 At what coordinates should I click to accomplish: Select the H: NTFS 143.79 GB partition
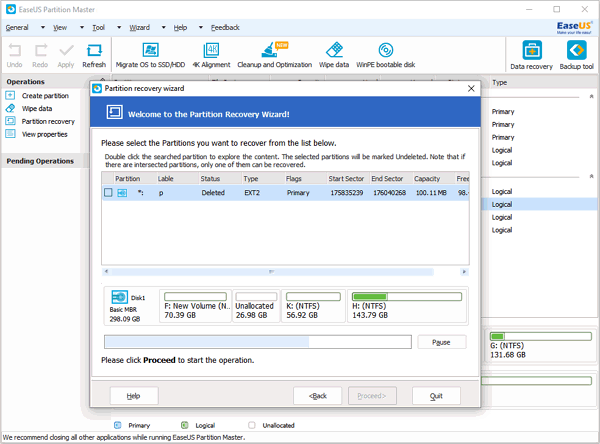[x=407, y=306]
